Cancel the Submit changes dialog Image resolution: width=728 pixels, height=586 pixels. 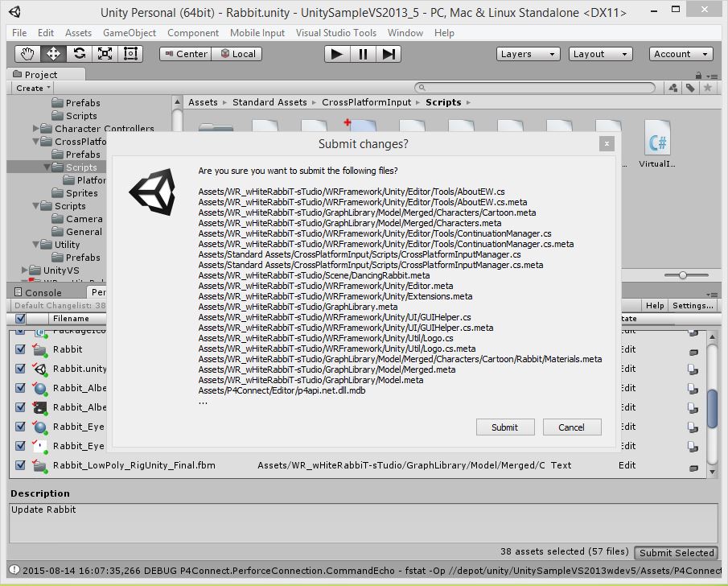click(571, 427)
